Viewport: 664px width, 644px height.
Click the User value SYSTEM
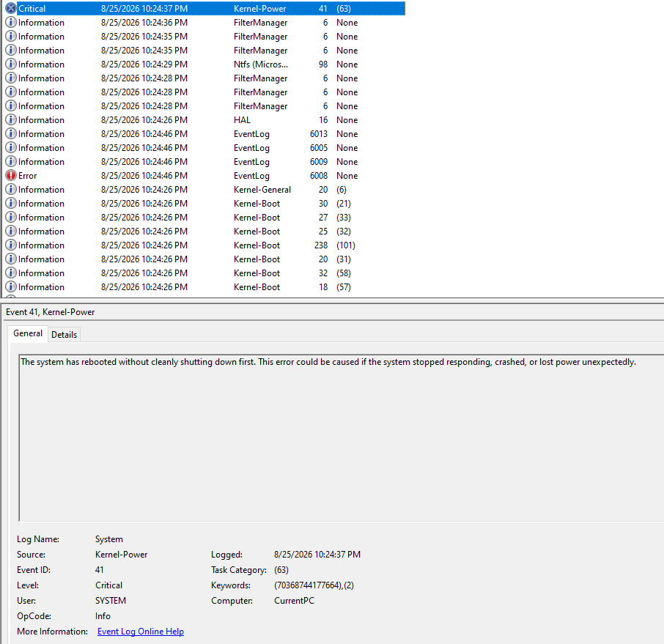click(x=111, y=600)
